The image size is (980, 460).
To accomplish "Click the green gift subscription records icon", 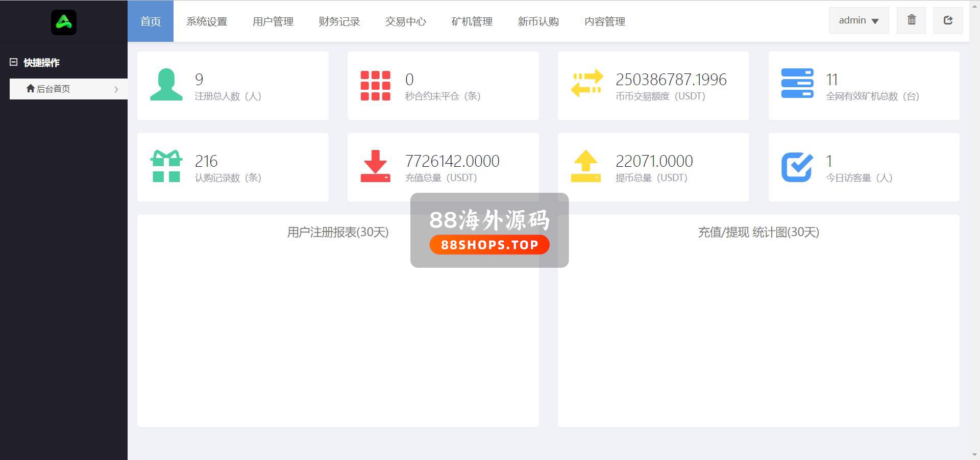I will [166, 166].
